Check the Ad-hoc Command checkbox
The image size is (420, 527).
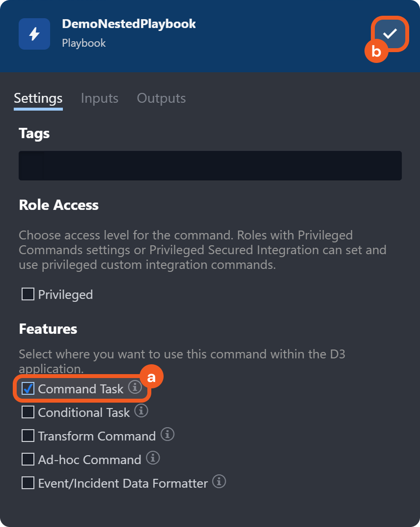click(28, 459)
